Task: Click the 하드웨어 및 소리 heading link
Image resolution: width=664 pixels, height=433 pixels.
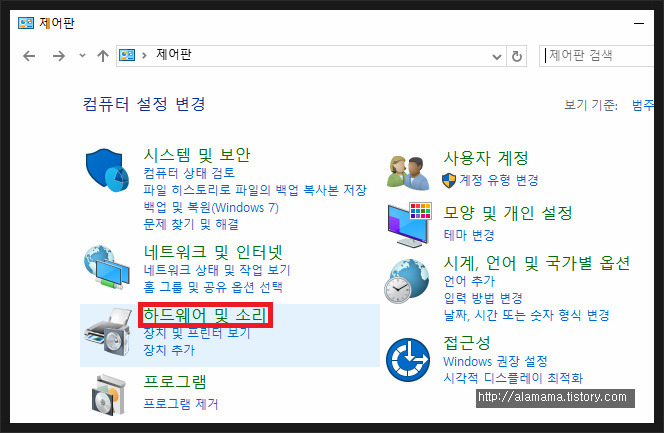Action: point(205,315)
